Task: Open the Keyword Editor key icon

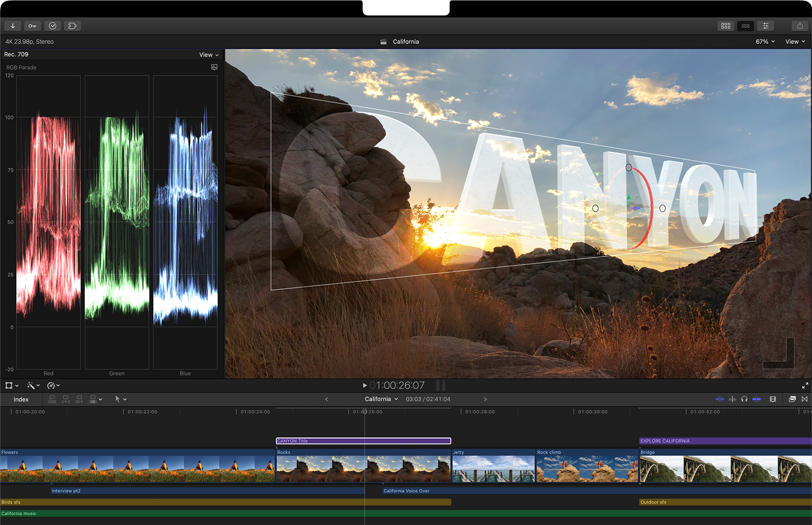Action: [32, 26]
